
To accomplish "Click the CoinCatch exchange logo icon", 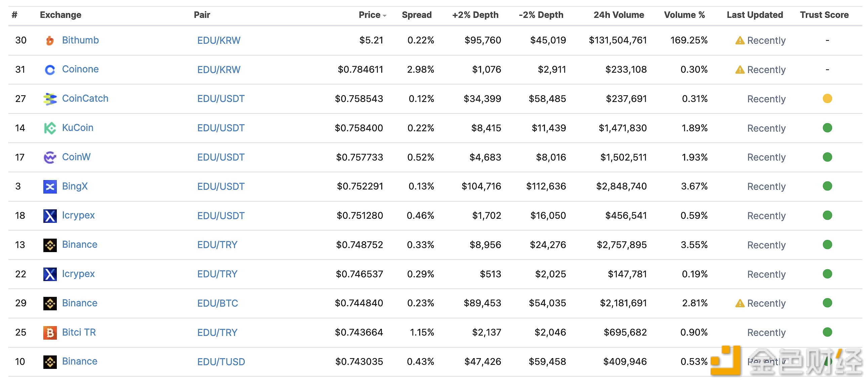I will 50,99.
